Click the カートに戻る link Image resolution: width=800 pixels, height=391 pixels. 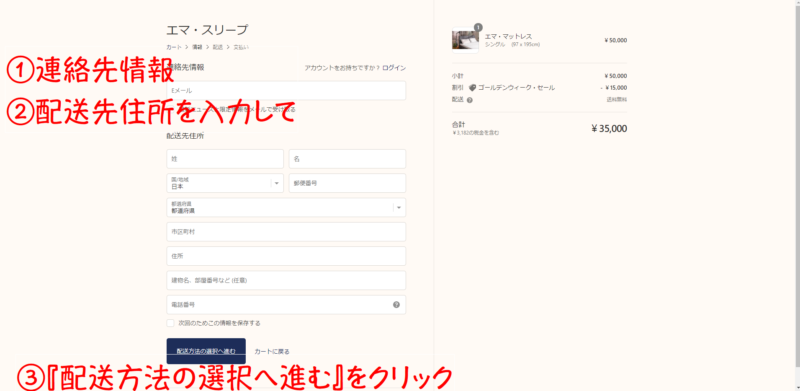pyautogui.click(x=272, y=352)
